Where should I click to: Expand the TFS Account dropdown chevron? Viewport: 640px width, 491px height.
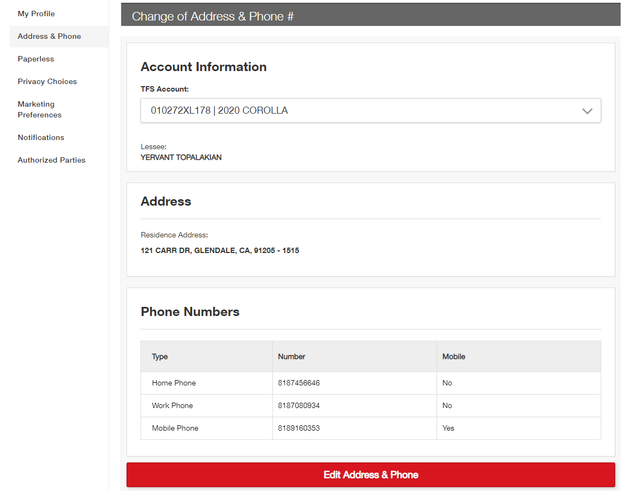pyautogui.click(x=587, y=111)
